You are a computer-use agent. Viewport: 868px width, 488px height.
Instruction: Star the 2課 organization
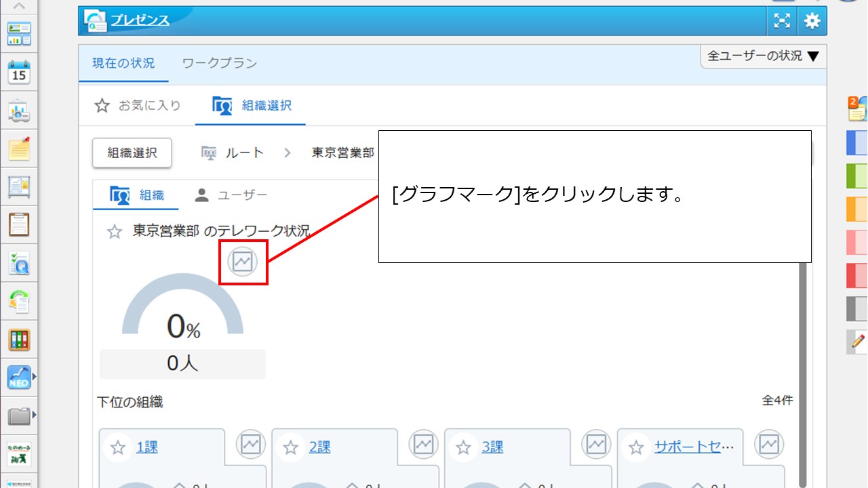pos(291,447)
